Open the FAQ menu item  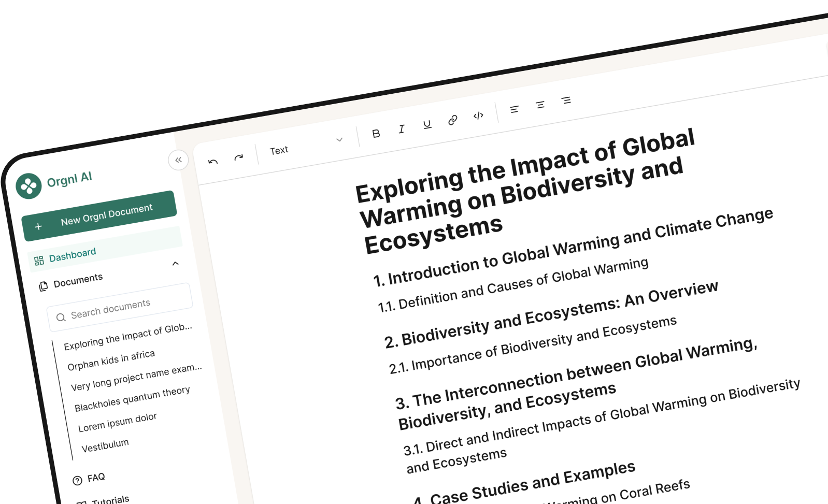[96, 478]
